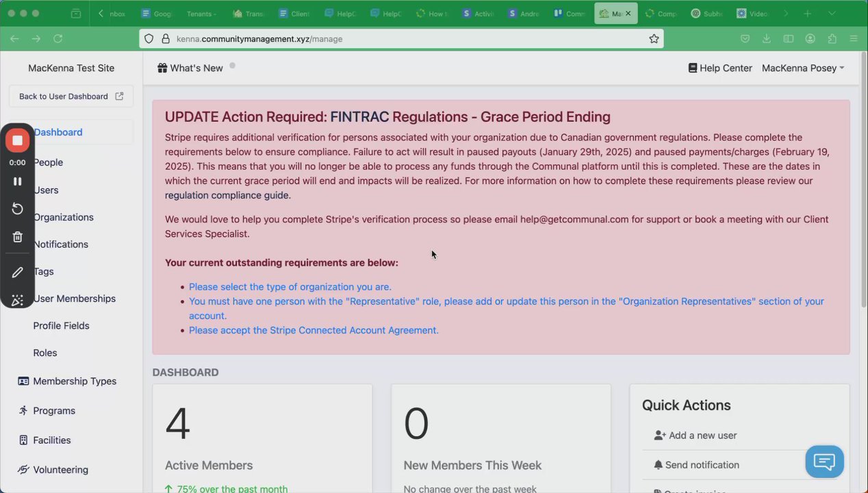Click Back to User Dashboard button
868x493 pixels.
tap(71, 97)
